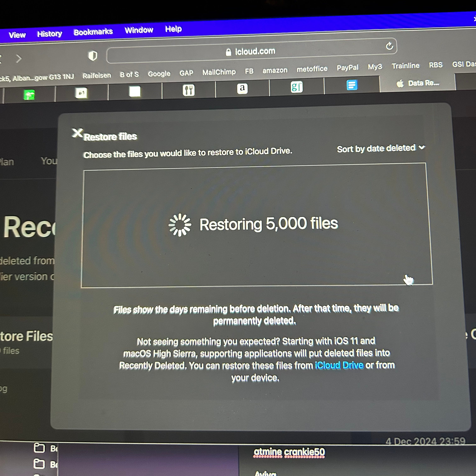Open the amazon bookmark
The width and height of the screenshot is (476, 476).
coord(275,71)
